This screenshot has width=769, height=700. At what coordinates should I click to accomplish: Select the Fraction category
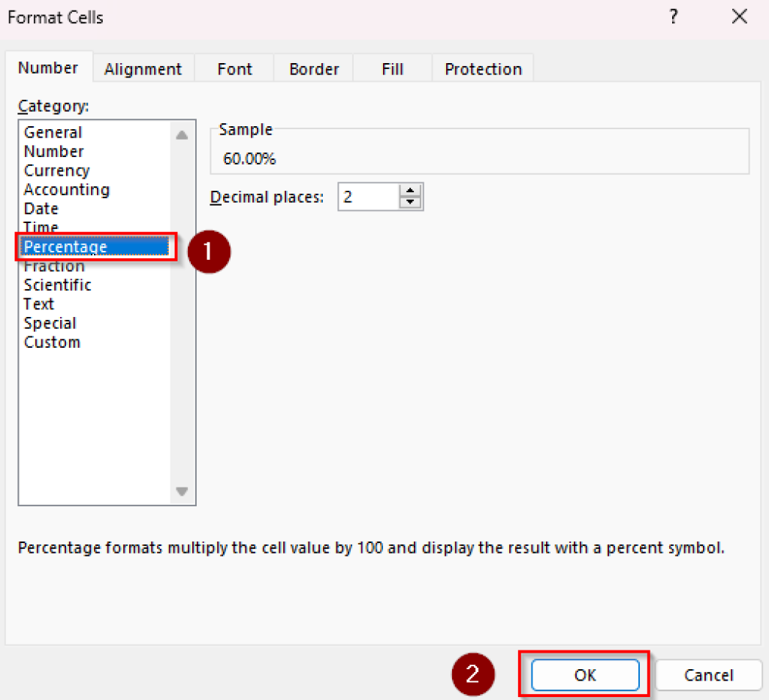[54, 266]
